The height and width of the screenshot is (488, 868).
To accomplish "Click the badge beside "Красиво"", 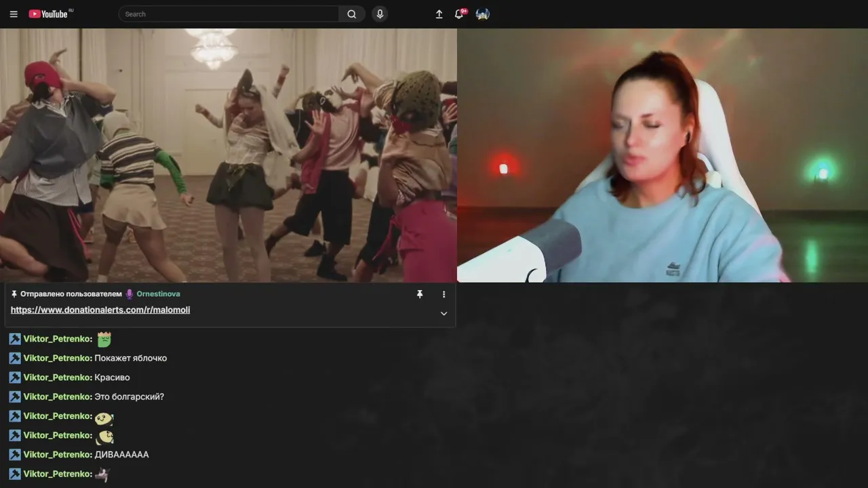I will tap(15, 378).
